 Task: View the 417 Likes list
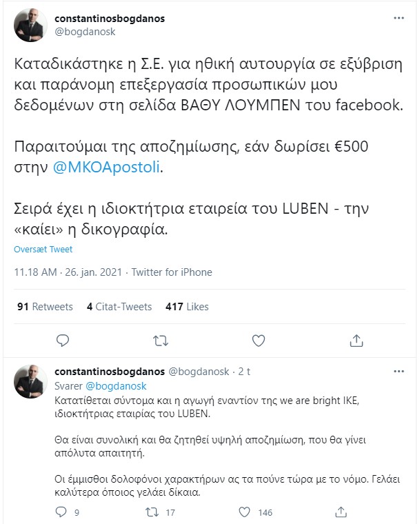click(187, 306)
